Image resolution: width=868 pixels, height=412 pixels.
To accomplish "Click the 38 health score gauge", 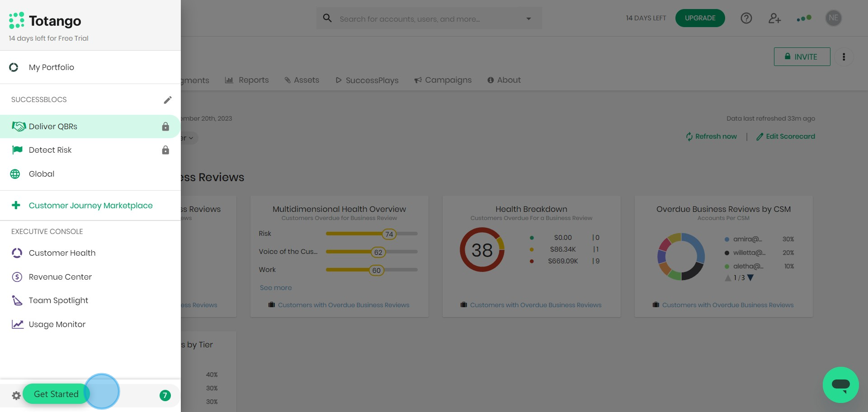I will (482, 250).
